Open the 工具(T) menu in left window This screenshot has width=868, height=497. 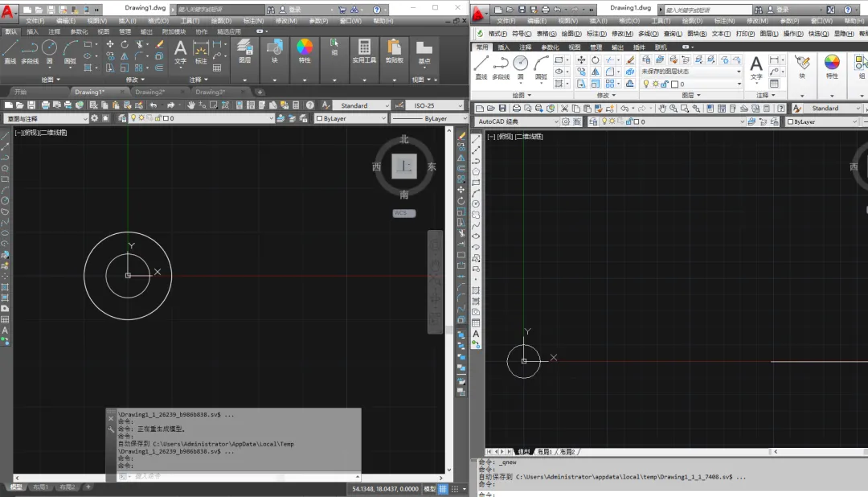coord(190,21)
